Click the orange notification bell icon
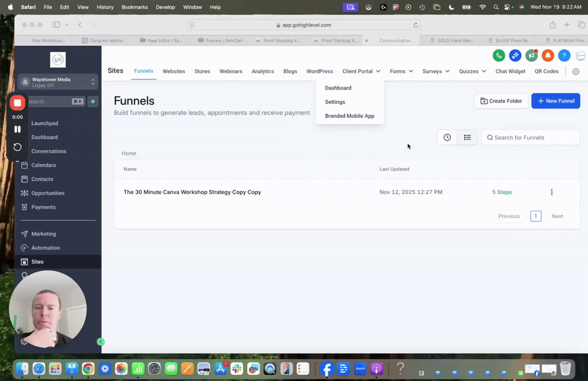The width and height of the screenshot is (588, 381). point(547,56)
